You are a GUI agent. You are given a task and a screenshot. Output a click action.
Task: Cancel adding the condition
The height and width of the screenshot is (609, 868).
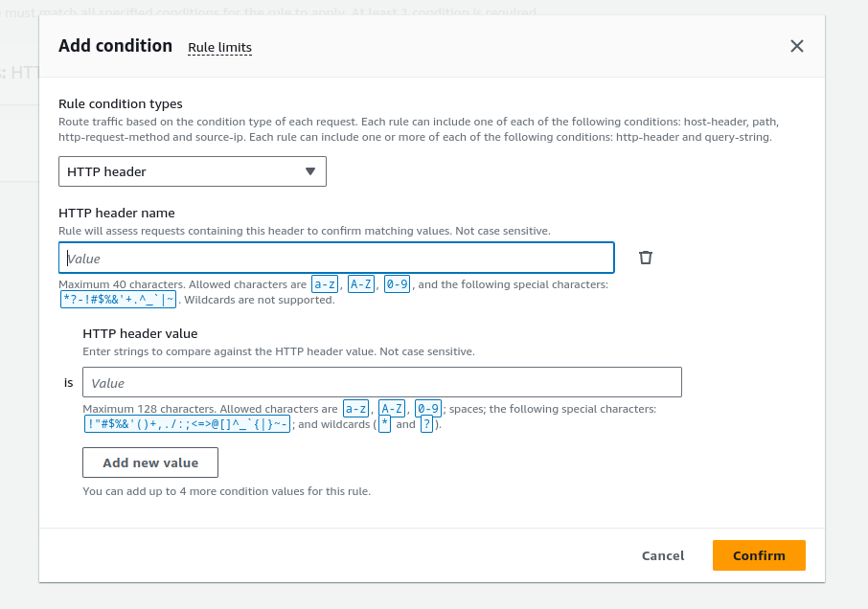(x=663, y=555)
